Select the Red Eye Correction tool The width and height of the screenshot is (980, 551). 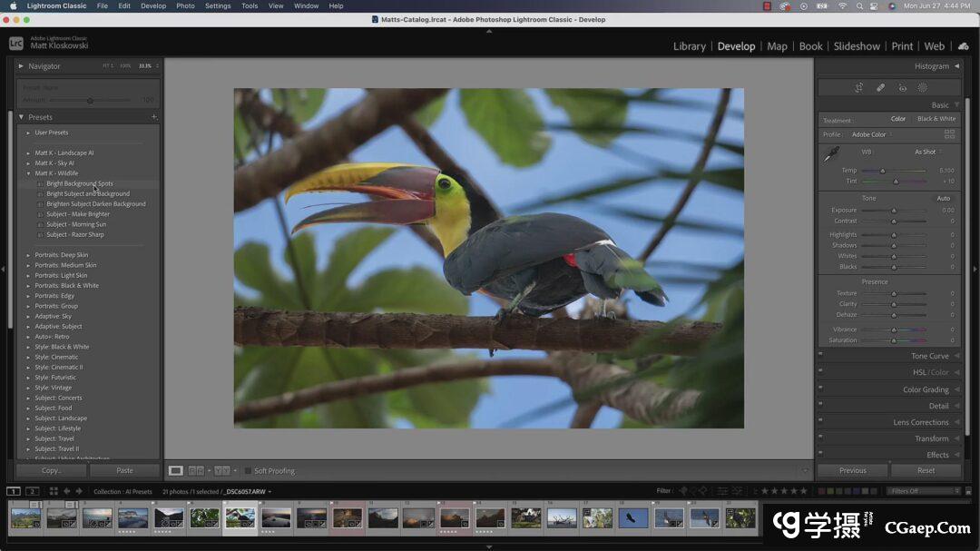click(x=902, y=88)
